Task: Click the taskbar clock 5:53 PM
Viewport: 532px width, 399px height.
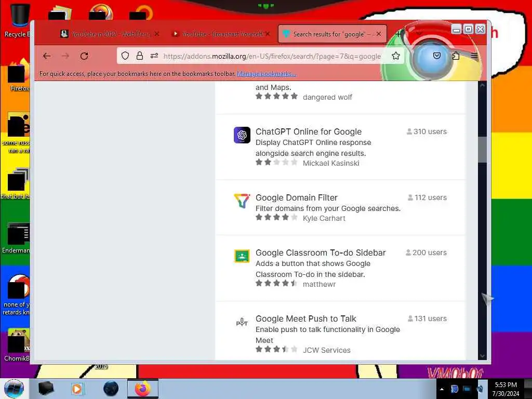Action: 506,389
